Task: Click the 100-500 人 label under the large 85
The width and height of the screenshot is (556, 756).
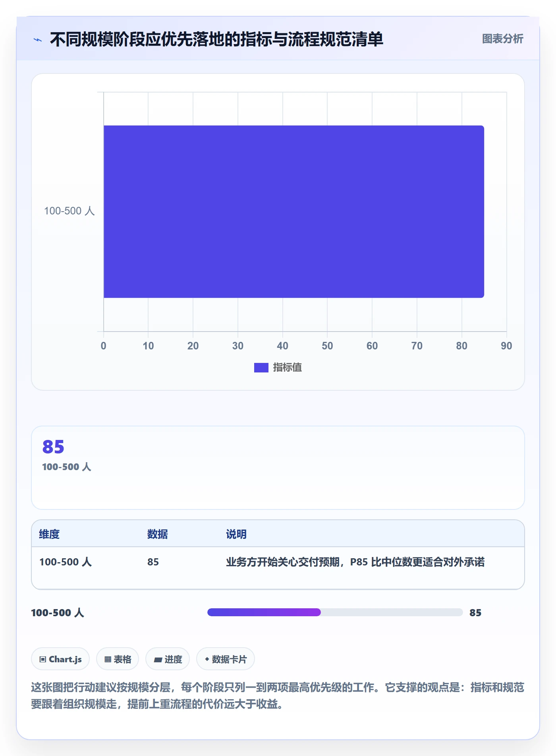Action: [67, 467]
